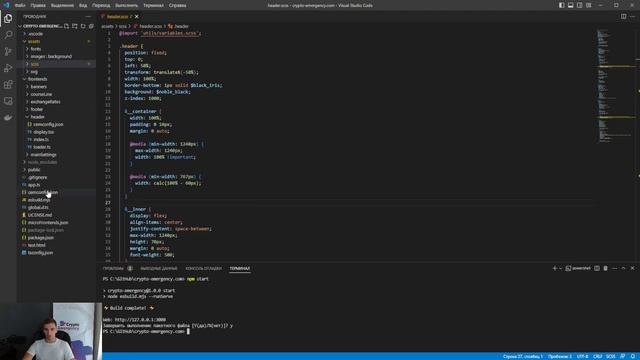Open explorer panel more actions menu
This screenshot has height=360, width=640.
pos(88,16)
